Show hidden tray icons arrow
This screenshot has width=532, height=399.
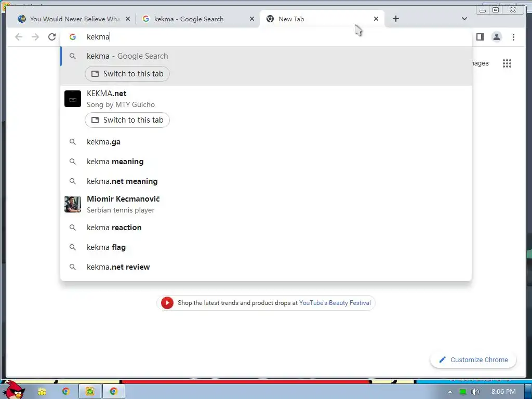point(450,392)
